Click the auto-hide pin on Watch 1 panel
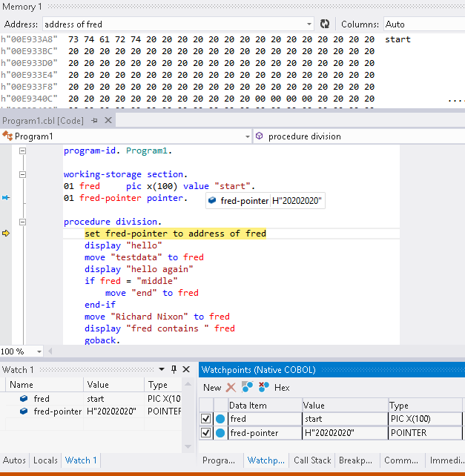The image size is (465, 476). point(174,369)
